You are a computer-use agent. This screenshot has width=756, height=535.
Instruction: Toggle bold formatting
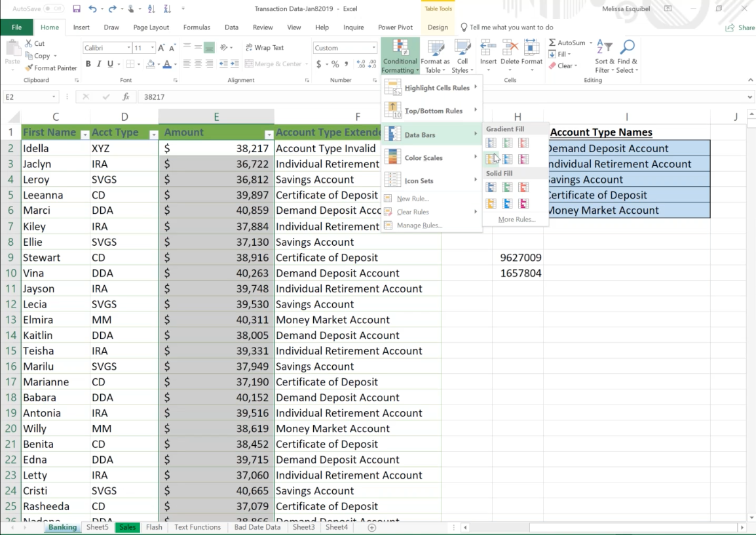88,64
